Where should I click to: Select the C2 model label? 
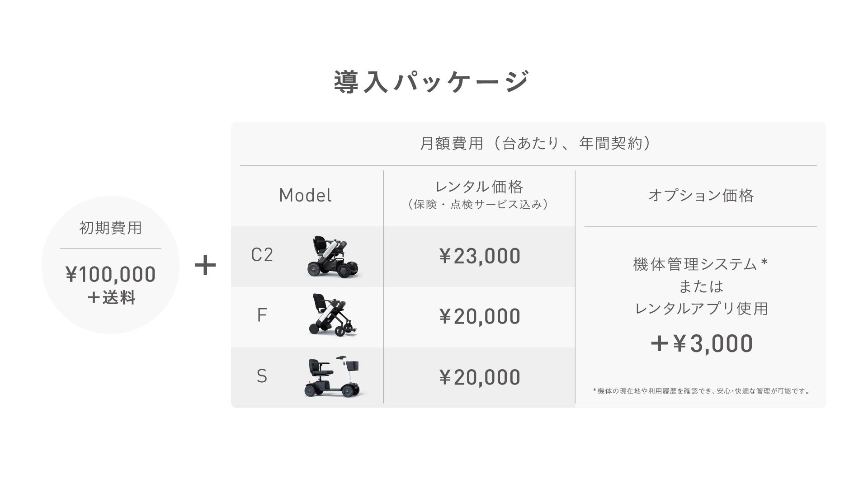click(262, 255)
